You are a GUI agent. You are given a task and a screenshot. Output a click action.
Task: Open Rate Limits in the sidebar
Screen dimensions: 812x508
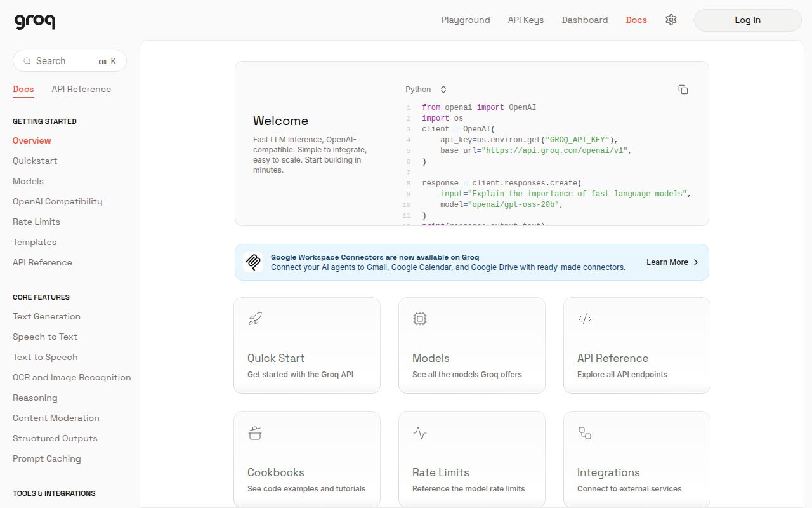36,222
